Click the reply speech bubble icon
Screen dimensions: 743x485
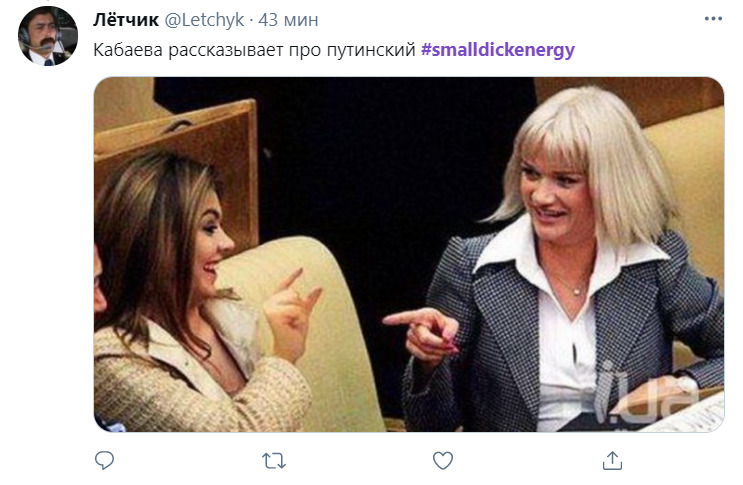[104, 460]
